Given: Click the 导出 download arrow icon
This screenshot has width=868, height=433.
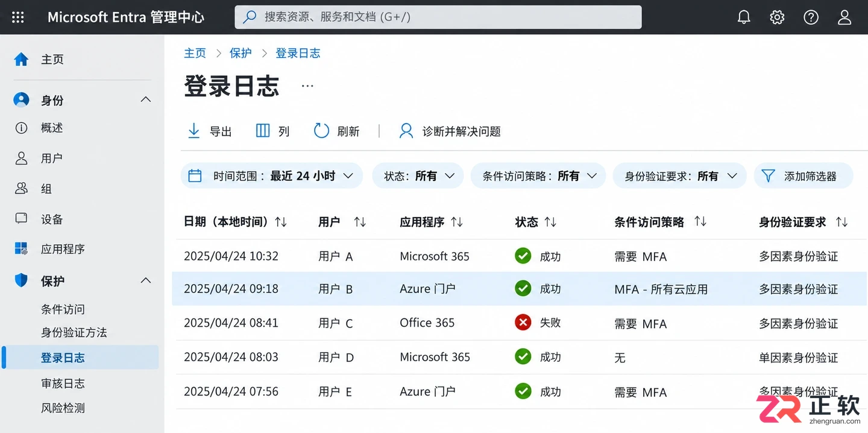Looking at the screenshot, I should (193, 131).
